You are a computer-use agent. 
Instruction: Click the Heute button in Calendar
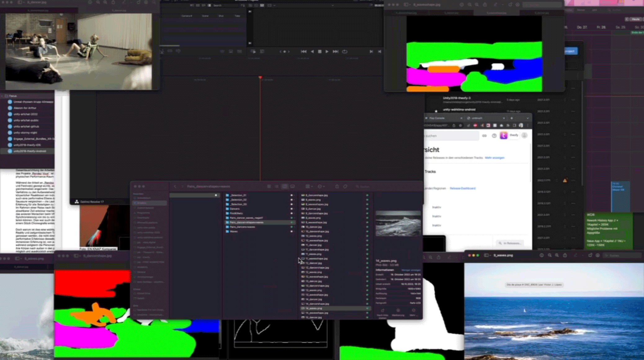click(636, 19)
